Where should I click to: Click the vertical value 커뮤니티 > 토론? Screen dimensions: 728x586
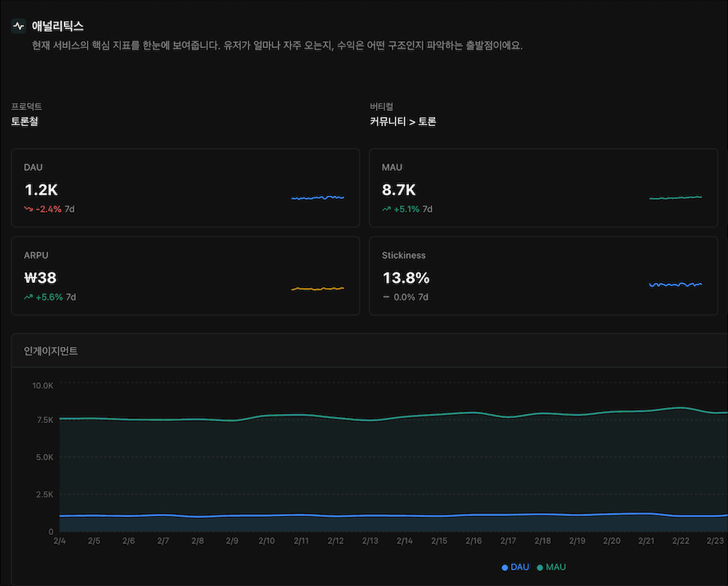click(403, 122)
